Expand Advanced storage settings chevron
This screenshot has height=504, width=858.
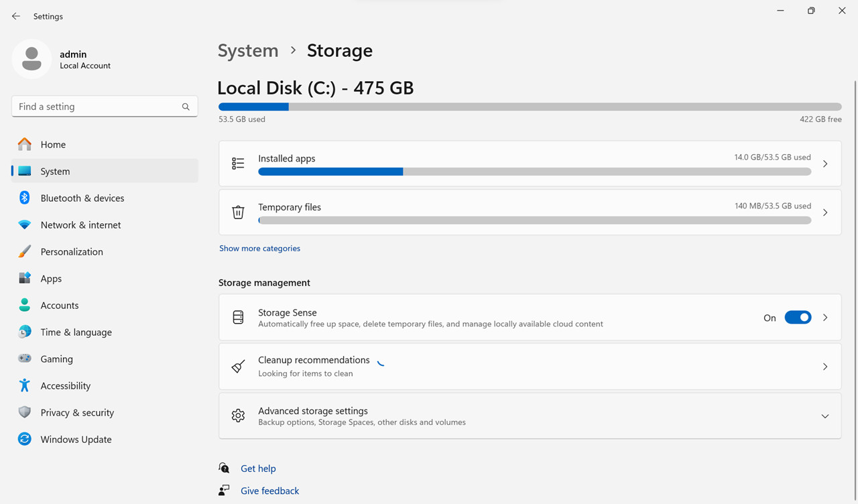(x=825, y=416)
